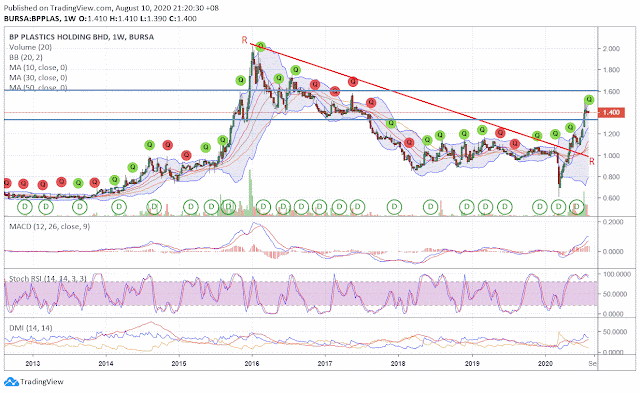The height and width of the screenshot is (393, 640).
Task: Open the BP PLASTICS HOLDING BHD chart title
Action: coord(82,37)
